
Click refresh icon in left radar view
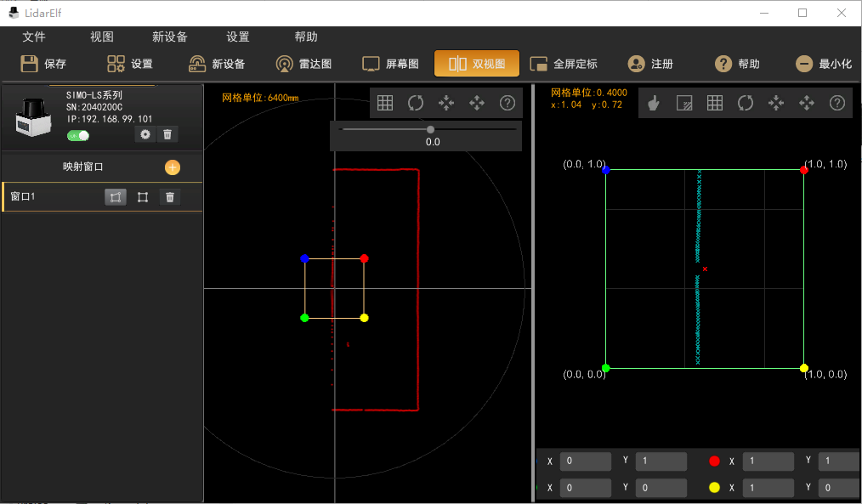(x=416, y=103)
